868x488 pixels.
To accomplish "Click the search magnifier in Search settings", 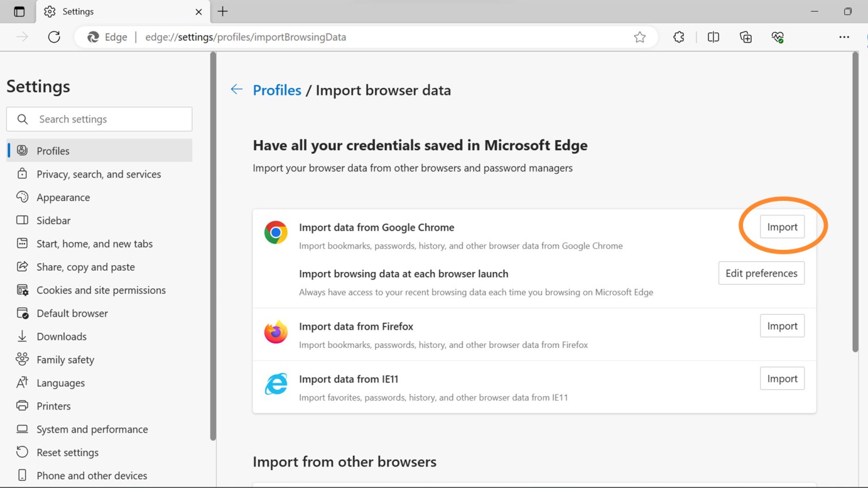I will tap(23, 119).
